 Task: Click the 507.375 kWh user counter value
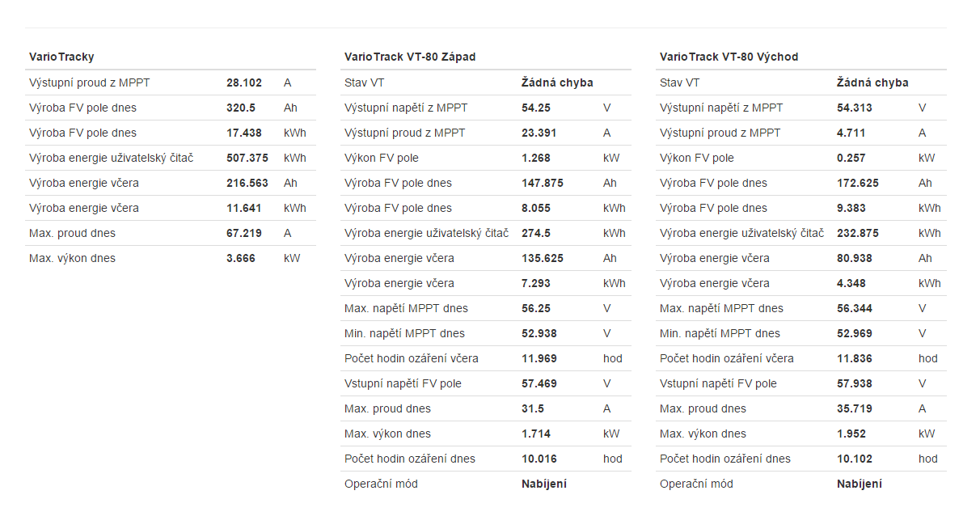click(247, 158)
